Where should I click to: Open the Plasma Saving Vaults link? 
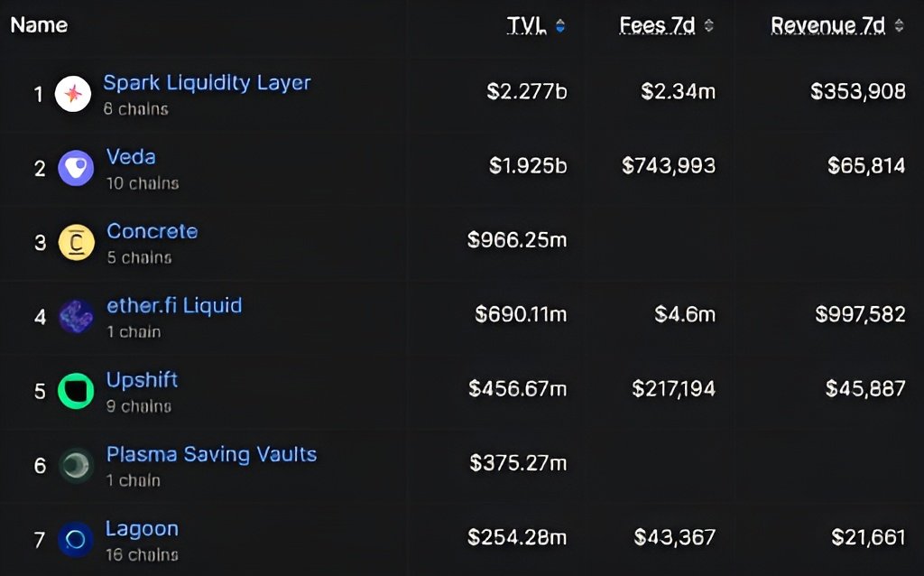click(211, 454)
